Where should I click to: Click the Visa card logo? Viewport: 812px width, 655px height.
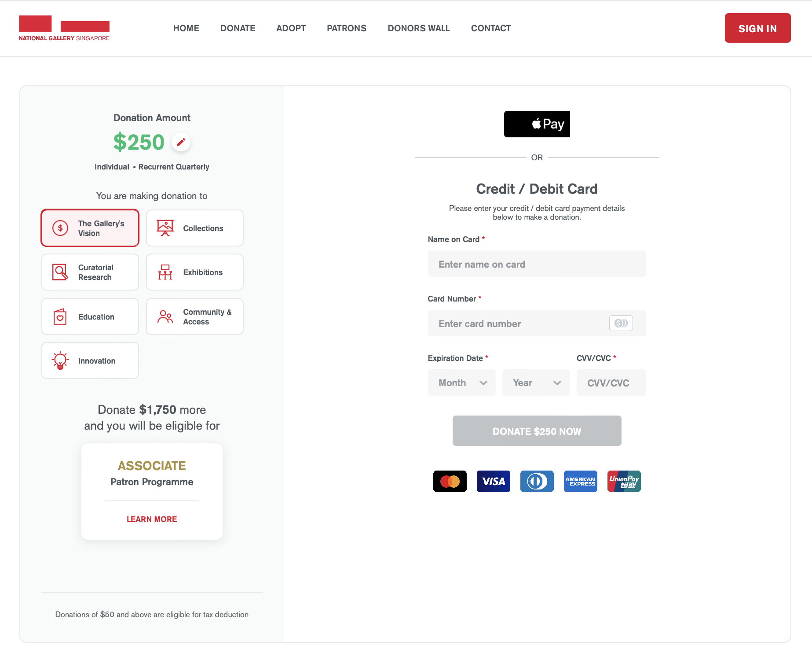click(493, 481)
